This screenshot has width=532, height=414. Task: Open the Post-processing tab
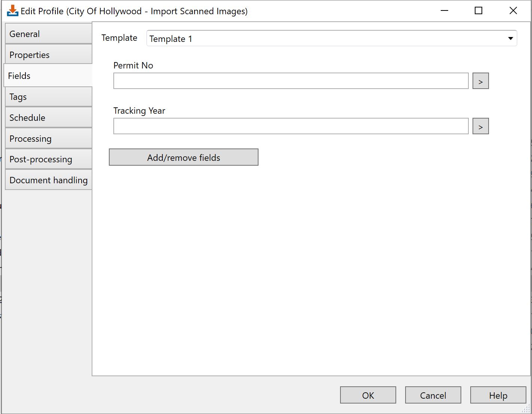click(48, 159)
